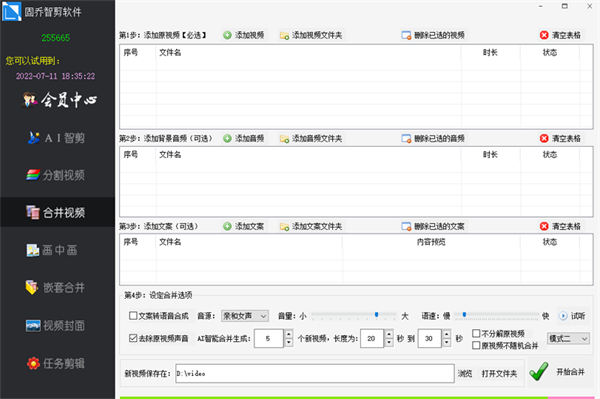Click the 试听 play icon

click(x=563, y=316)
